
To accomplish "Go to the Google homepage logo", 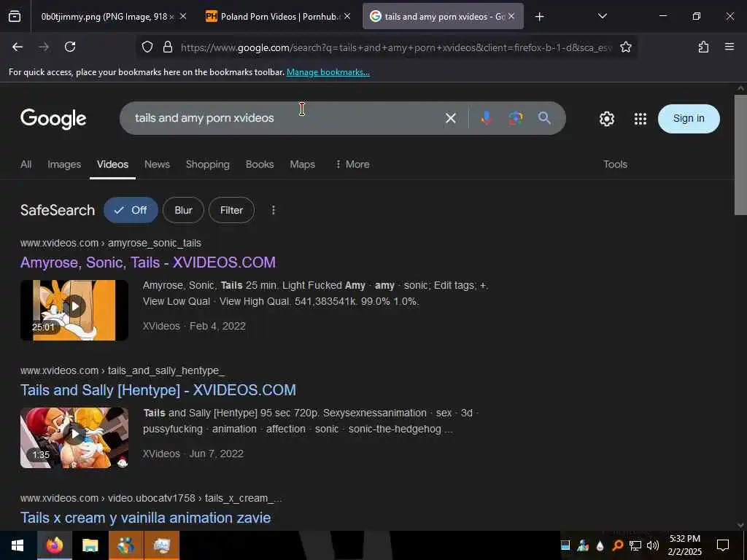I will coord(53,119).
